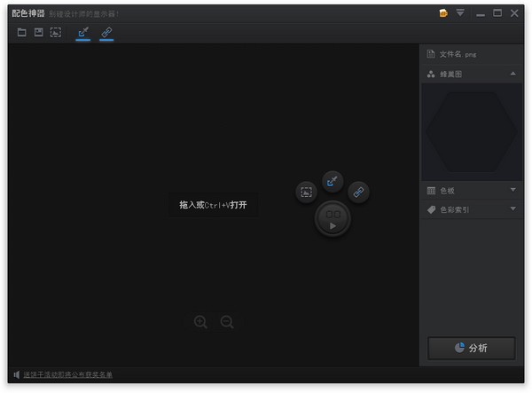This screenshot has height=393, width=532.
Task: Click the beer mug icon in title bar
Action: [443, 13]
